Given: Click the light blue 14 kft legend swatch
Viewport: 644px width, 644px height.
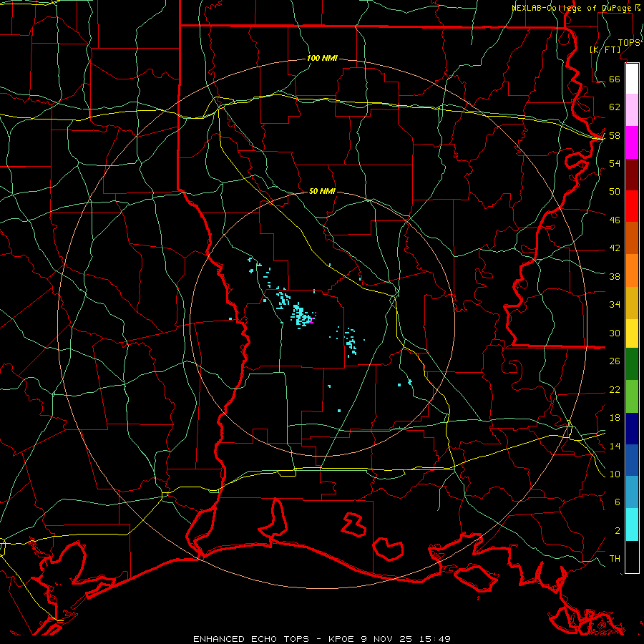Looking at the screenshot, I should pyautogui.click(x=632, y=492).
